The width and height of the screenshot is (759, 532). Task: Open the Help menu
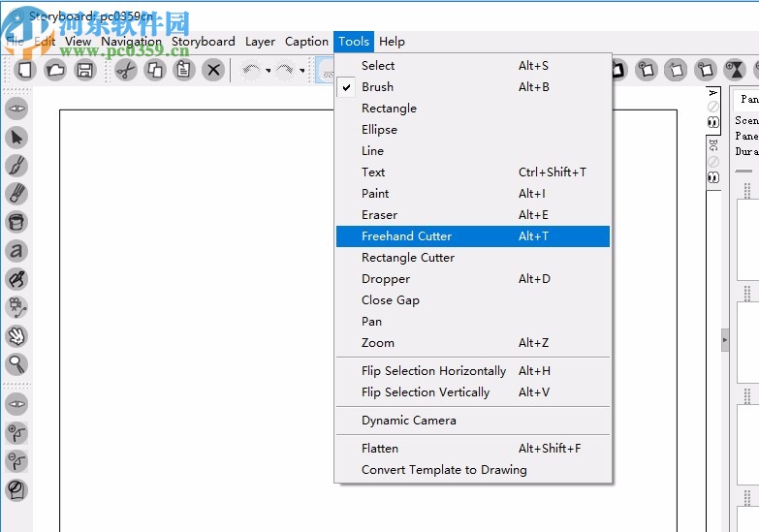pos(392,42)
